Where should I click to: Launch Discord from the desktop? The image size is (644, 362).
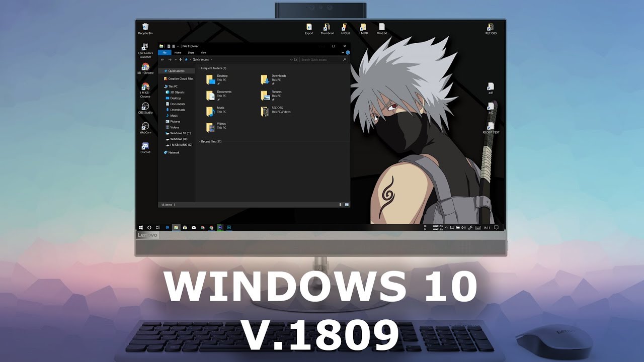145,148
